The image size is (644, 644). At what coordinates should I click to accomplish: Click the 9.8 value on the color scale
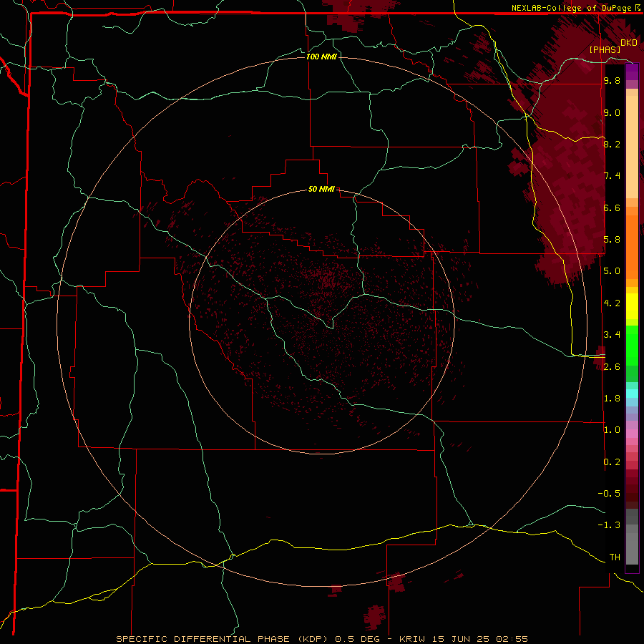pos(612,80)
